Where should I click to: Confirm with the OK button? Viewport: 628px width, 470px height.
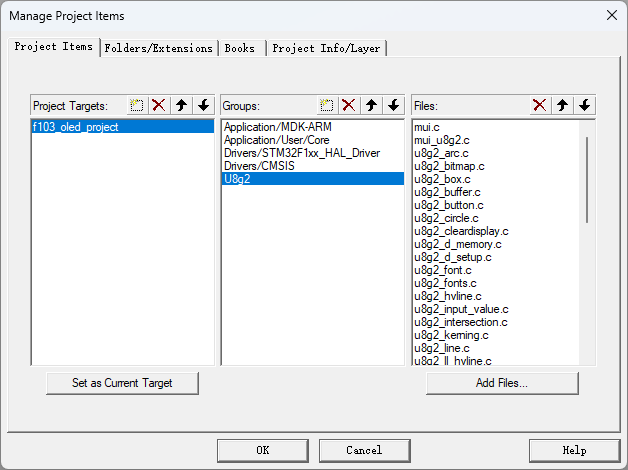tap(263, 450)
